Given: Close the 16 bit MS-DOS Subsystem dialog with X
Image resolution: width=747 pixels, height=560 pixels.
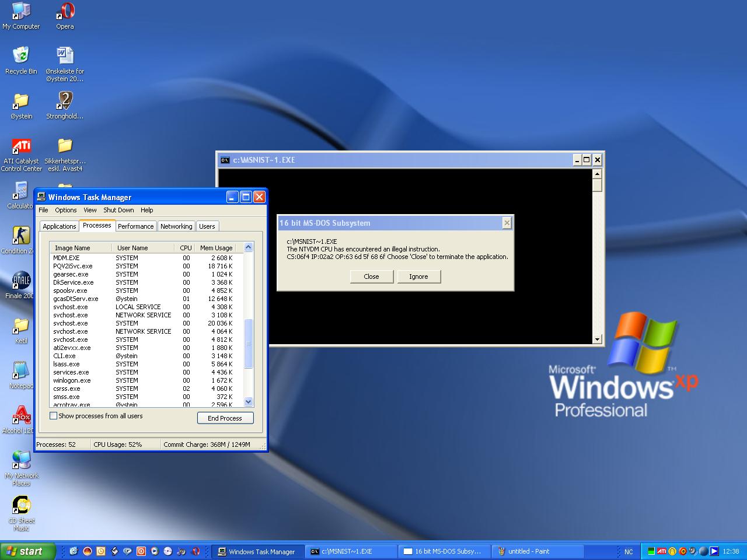Looking at the screenshot, I should 507,223.
